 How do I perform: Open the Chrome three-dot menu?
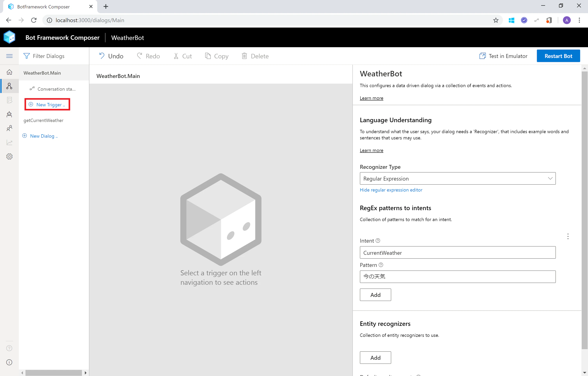(579, 20)
